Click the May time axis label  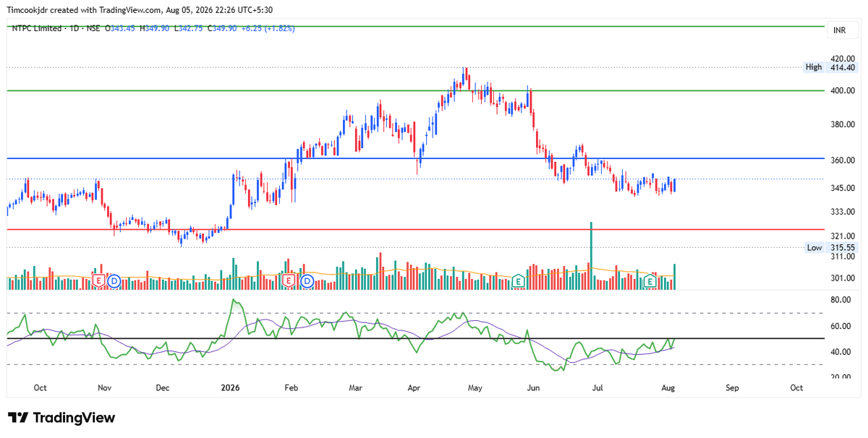pyautogui.click(x=475, y=388)
